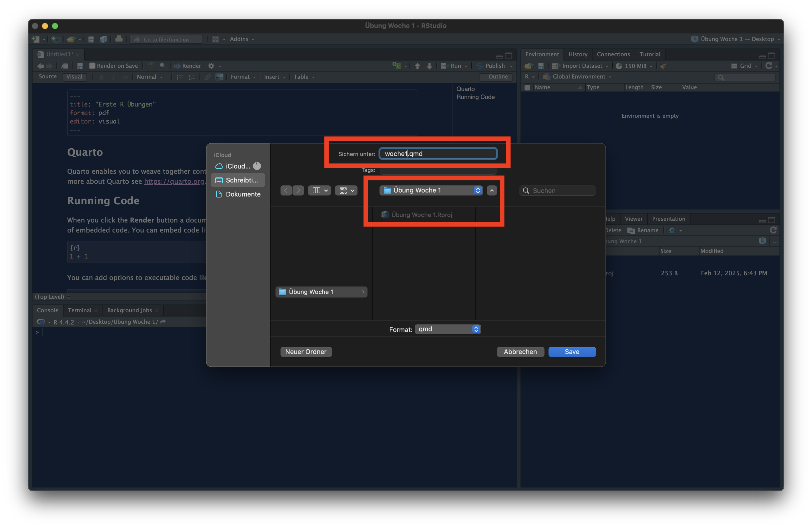Viewport: 812px width, 528px height.
Task: Click the forward arrow in save dialog
Action: coord(298,190)
